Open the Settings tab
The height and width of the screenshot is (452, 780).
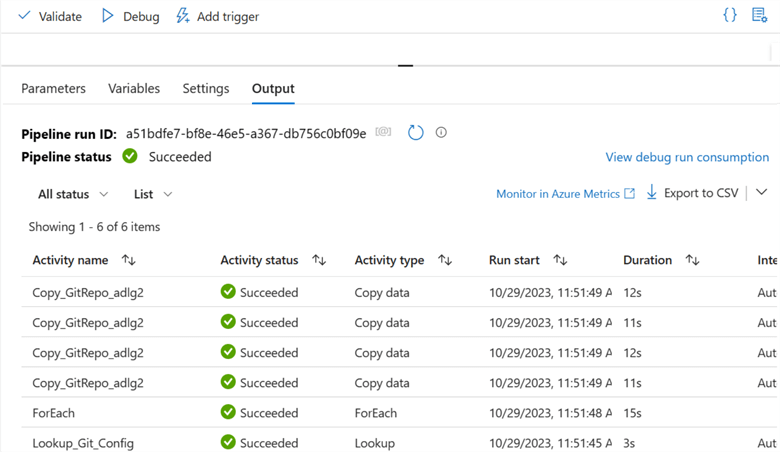[x=206, y=88]
